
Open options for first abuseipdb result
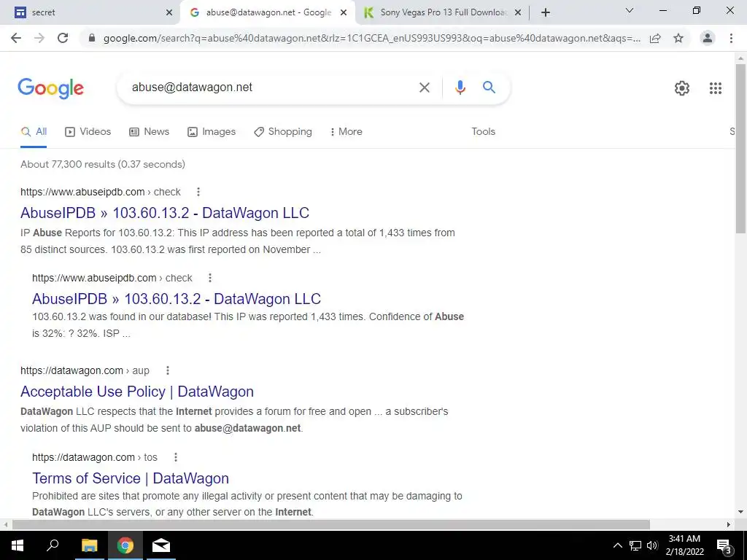pos(198,192)
